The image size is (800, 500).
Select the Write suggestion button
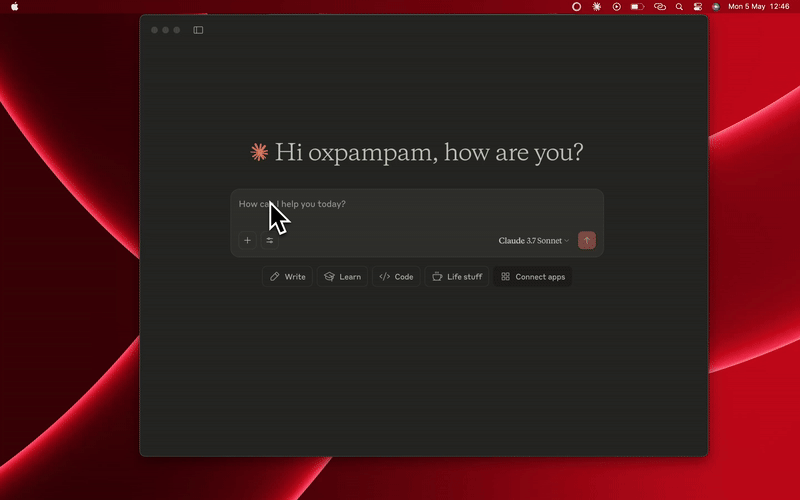287,276
